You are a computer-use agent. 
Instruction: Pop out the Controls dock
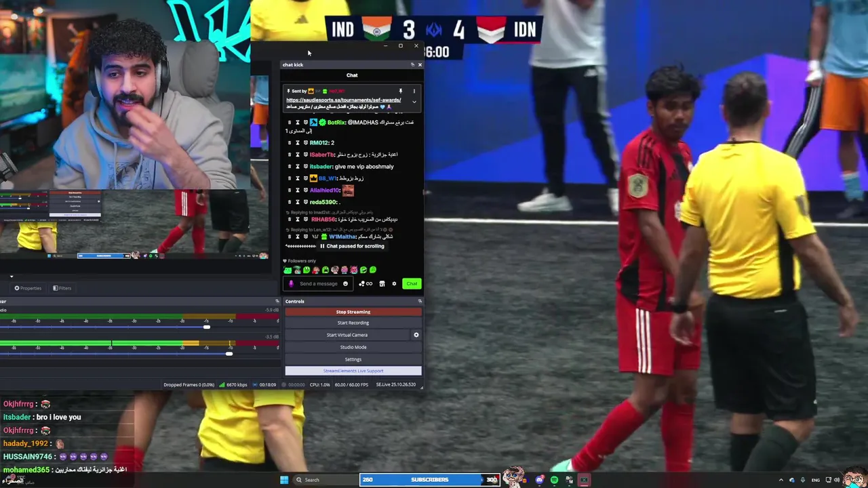click(x=420, y=301)
